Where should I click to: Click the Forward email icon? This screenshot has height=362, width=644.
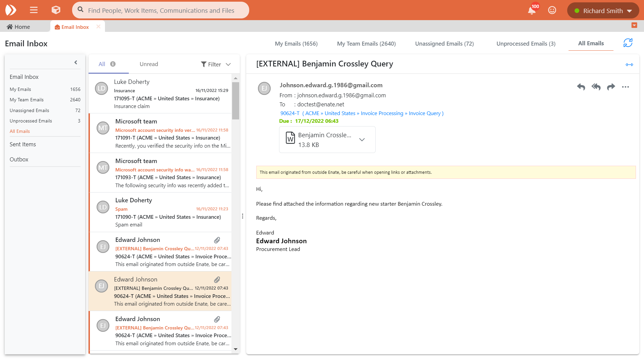pyautogui.click(x=611, y=87)
